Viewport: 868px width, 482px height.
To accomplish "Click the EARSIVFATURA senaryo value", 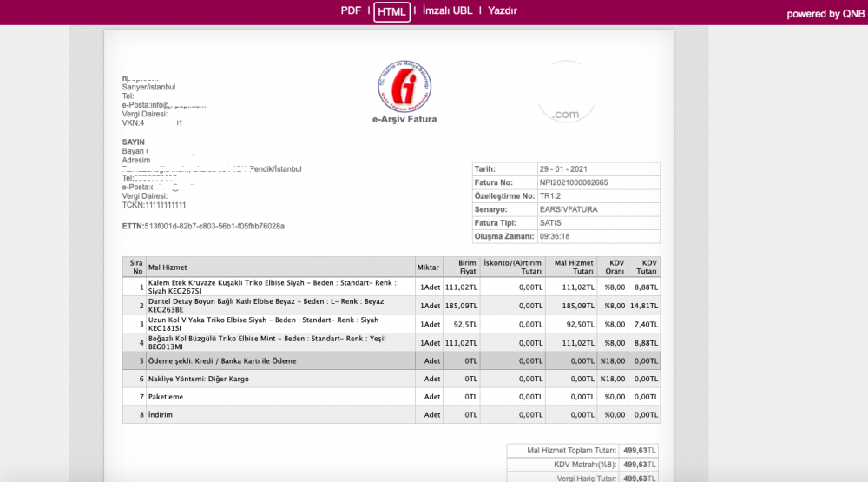I will [568, 209].
